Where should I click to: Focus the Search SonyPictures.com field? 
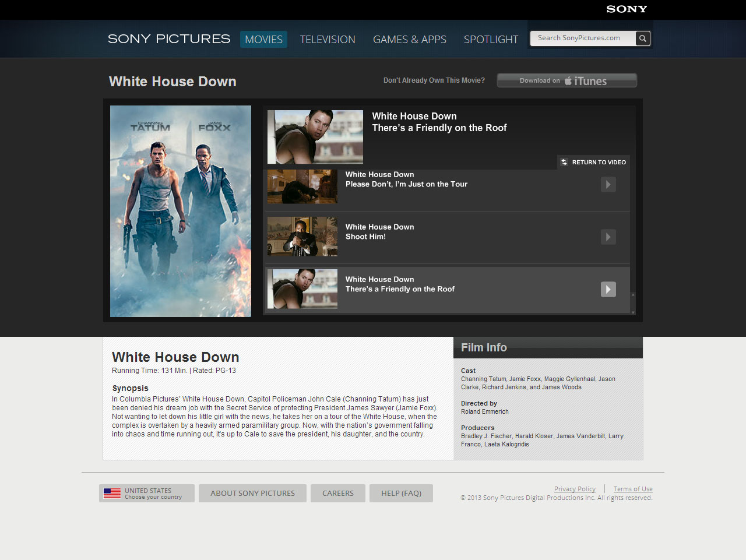pos(583,38)
